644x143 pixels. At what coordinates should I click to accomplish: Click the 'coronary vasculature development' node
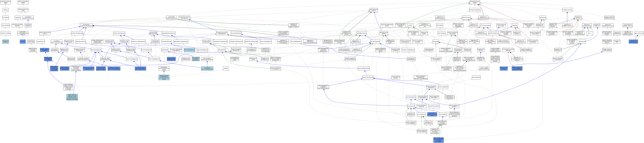pyautogui.click(x=88, y=68)
